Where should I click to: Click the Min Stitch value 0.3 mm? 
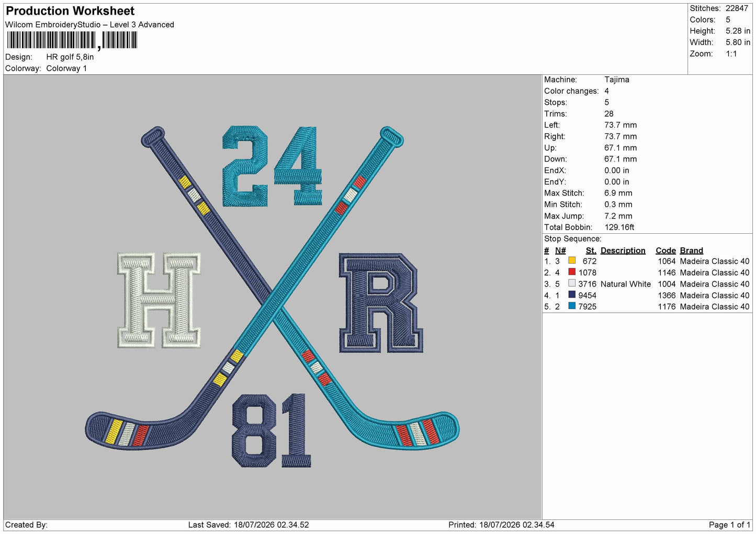618,204
